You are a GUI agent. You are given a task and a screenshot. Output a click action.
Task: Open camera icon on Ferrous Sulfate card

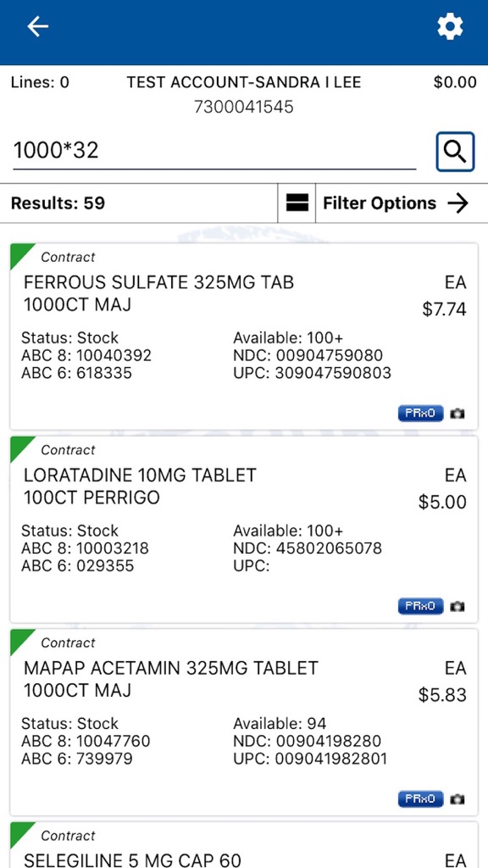pyautogui.click(x=457, y=414)
